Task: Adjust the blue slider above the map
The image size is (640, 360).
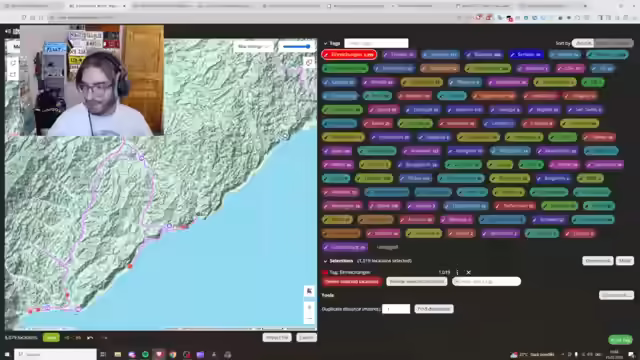Action: pos(297,47)
